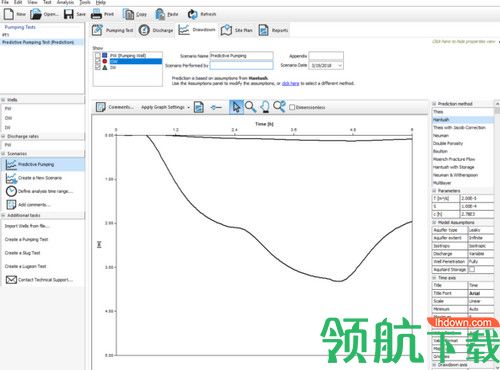Open the Help menu
500x370 pixels.
click(101, 2)
